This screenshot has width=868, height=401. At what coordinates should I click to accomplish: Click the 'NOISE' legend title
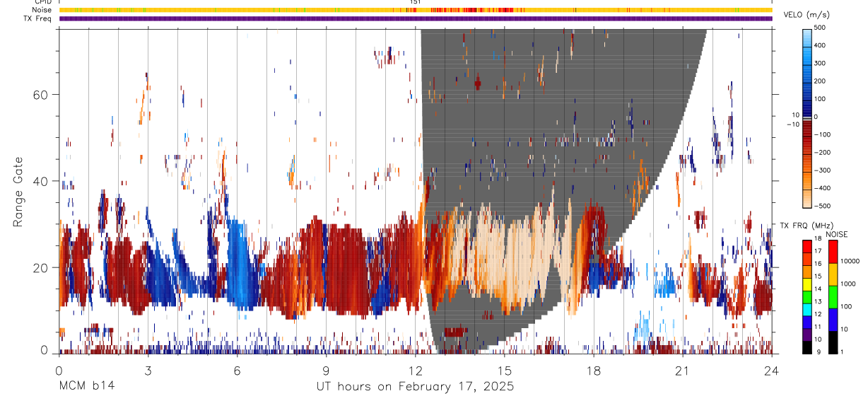836,234
